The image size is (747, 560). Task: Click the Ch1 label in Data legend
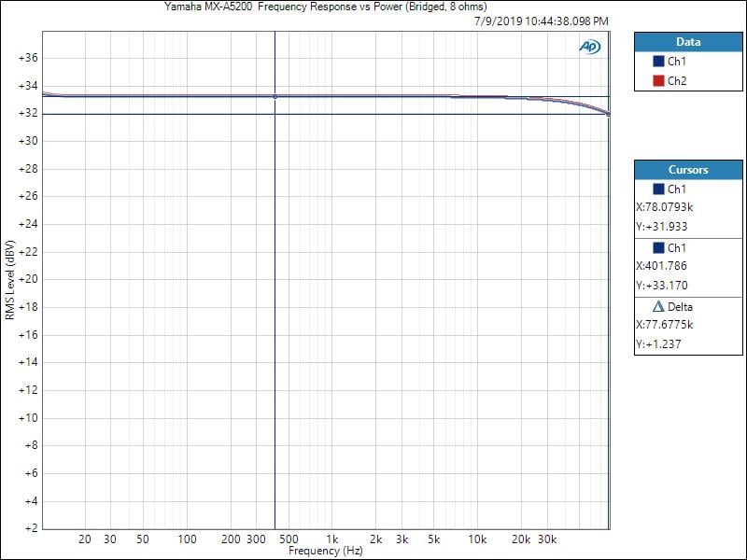click(x=677, y=62)
